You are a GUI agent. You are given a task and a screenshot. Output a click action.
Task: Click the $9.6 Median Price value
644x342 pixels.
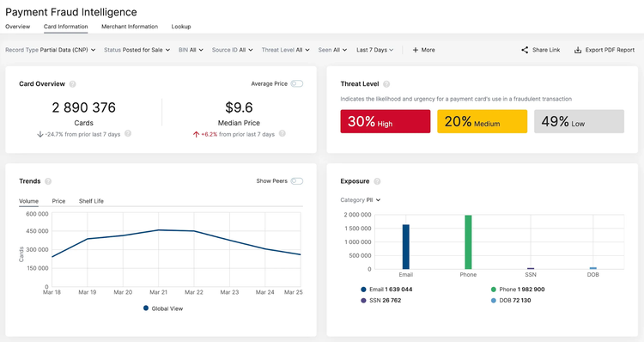tap(239, 107)
